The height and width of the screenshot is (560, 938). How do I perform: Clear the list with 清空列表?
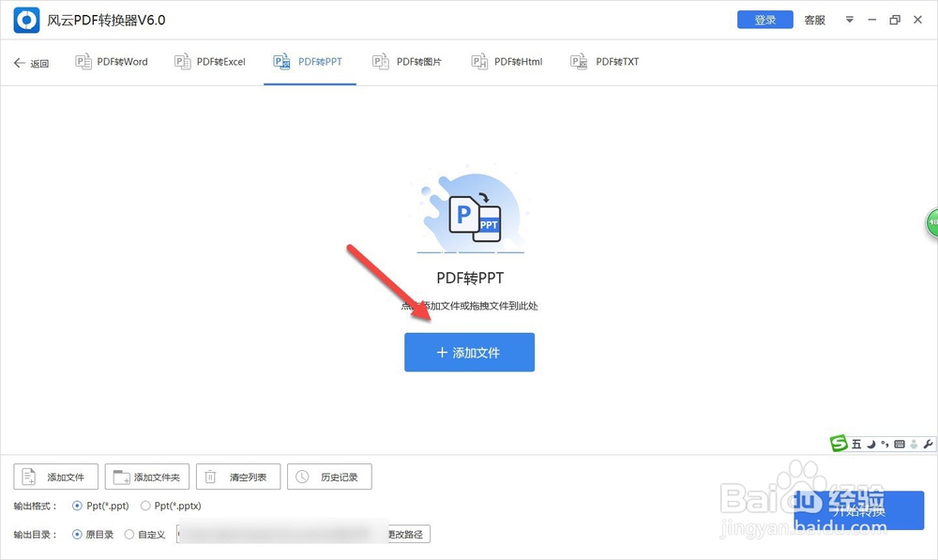coord(238,477)
